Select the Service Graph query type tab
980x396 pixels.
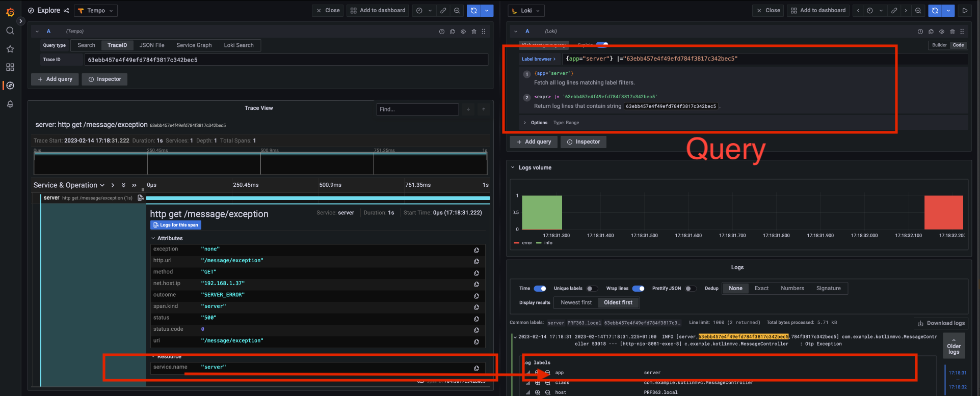tap(194, 45)
